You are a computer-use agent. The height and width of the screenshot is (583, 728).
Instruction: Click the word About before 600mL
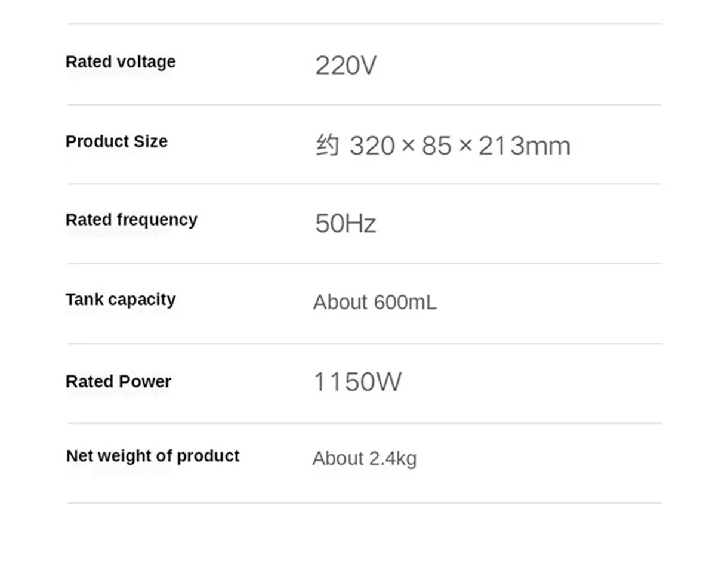340,303
